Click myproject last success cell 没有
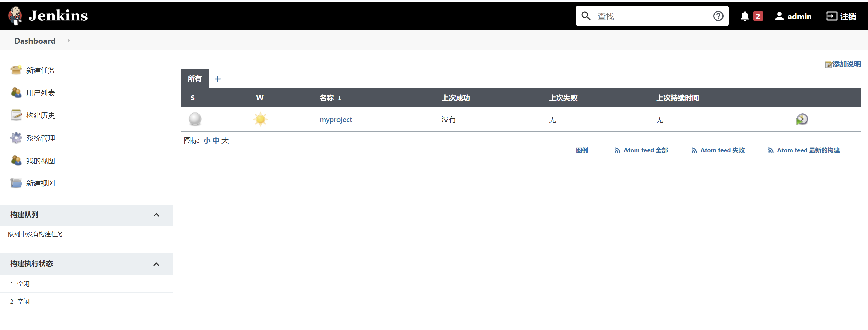Image resolution: width=868 pixels, height=330 pixels. [448, 119]
